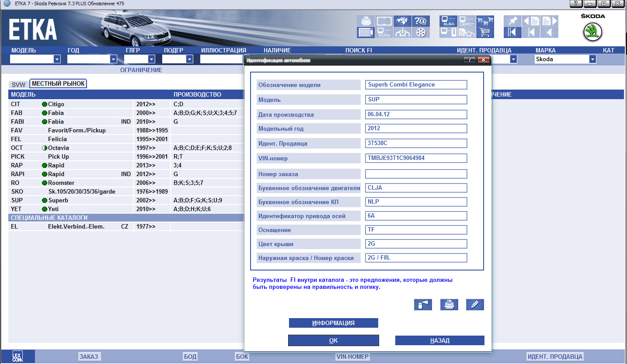Select the Yeti model row
The image size is (627, 364).
tap(126, 209)
